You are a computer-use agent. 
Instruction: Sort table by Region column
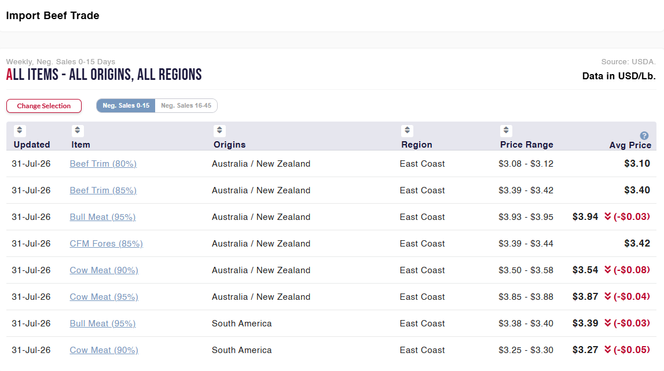click(x=407, y=130)
